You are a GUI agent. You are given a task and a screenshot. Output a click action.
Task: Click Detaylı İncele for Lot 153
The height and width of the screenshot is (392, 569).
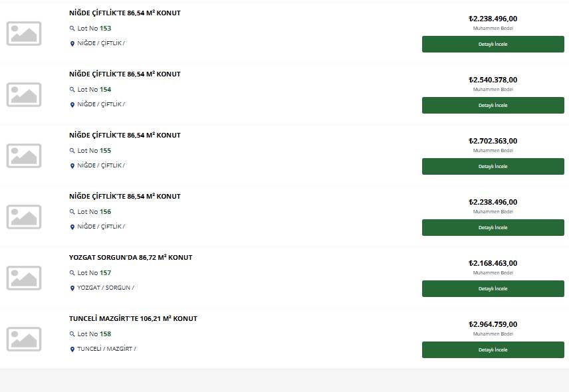[x=493, y=45]
